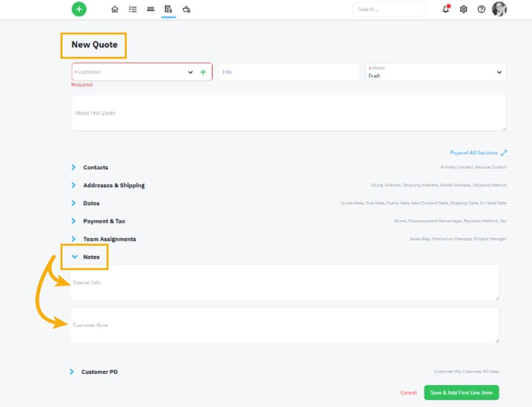
Task: Click Expand All Sections link
Action: (474, 153)
